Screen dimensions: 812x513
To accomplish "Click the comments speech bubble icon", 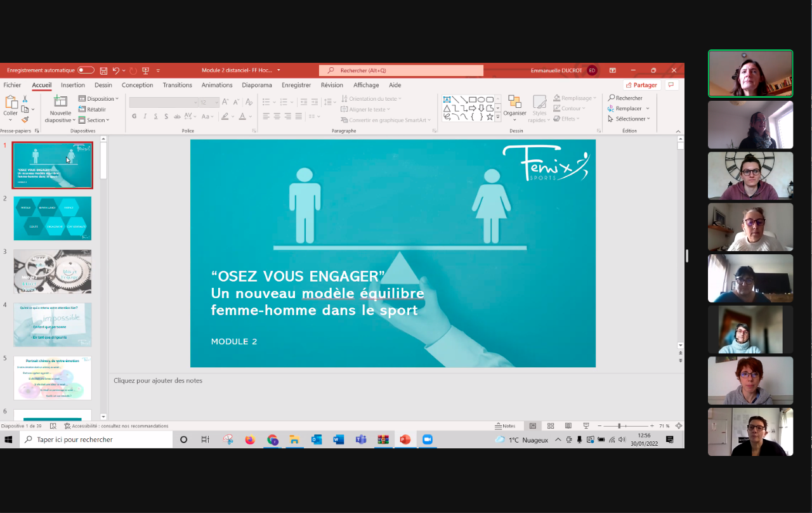I will (x=671, y=85).
